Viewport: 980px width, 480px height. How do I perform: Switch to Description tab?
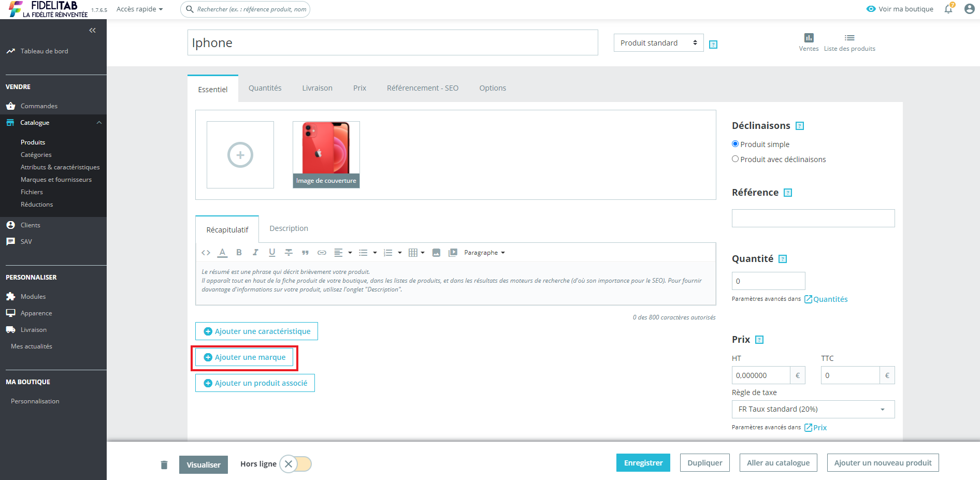point(289,228)
